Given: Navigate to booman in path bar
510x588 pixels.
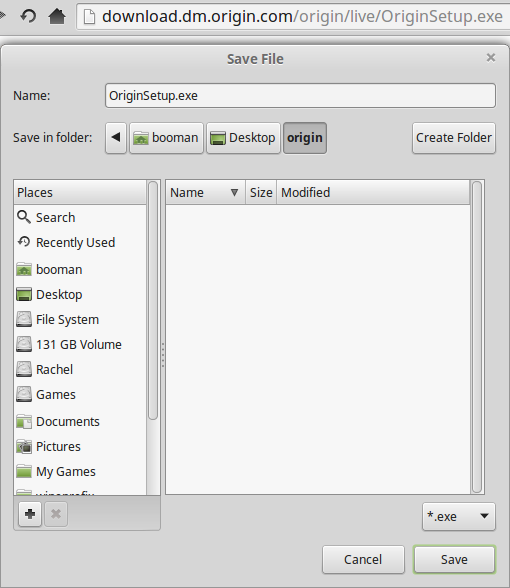Looking at the screenshot, I should click(x=166, y=138).
